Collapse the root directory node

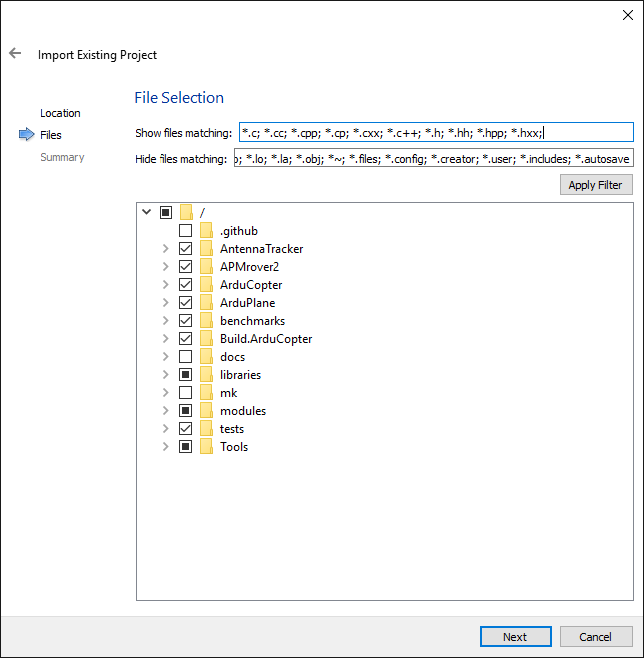[147, 212]
